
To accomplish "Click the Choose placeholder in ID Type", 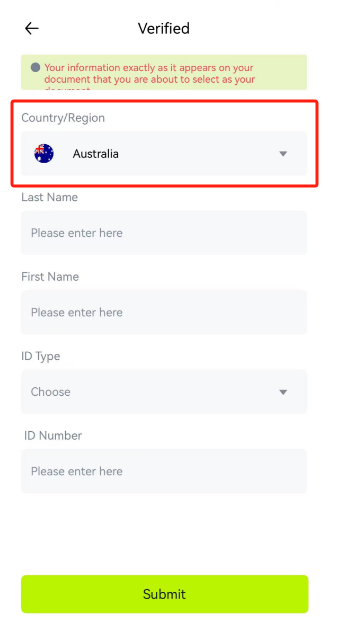I will pos(51,392).
